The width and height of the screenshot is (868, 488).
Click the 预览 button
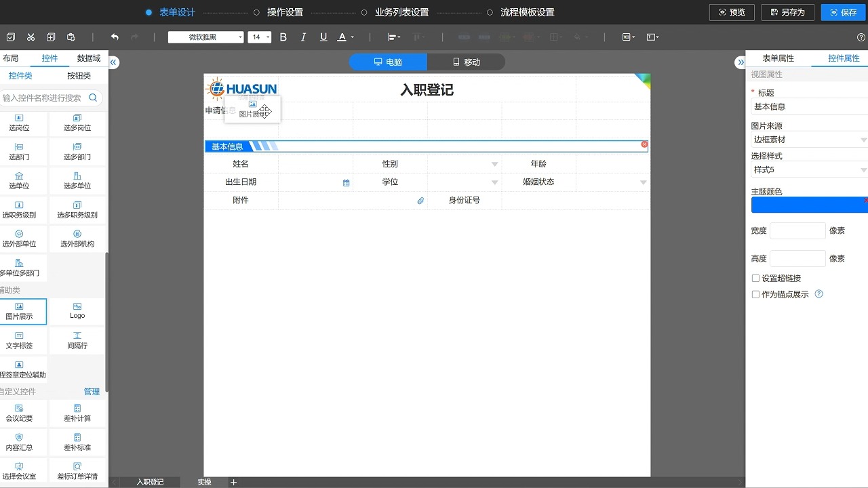732,12
